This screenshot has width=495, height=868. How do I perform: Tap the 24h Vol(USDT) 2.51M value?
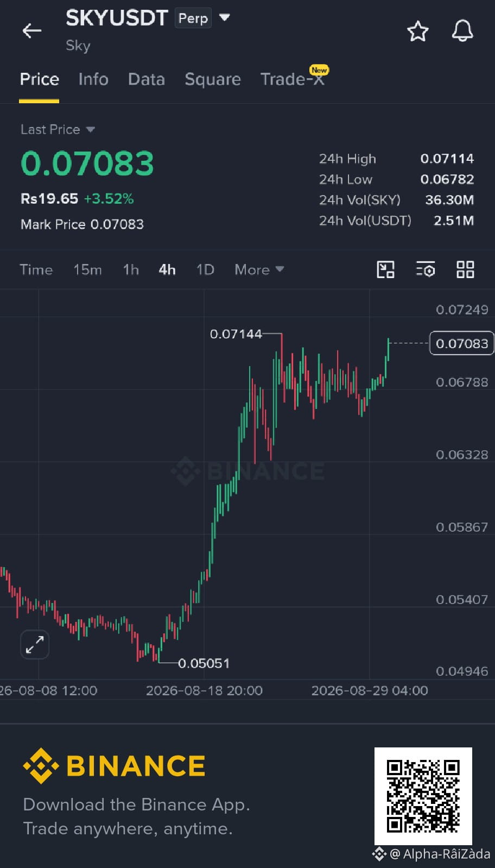tap(454, 221)
